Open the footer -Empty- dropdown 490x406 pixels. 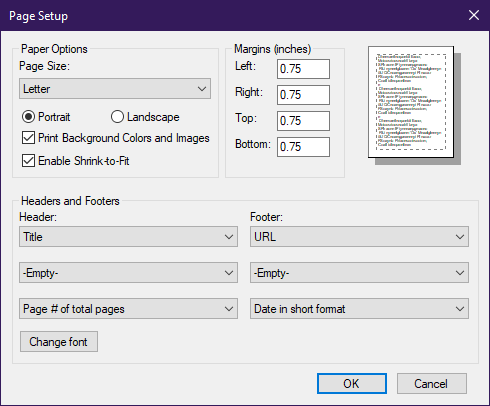point(359,273)
